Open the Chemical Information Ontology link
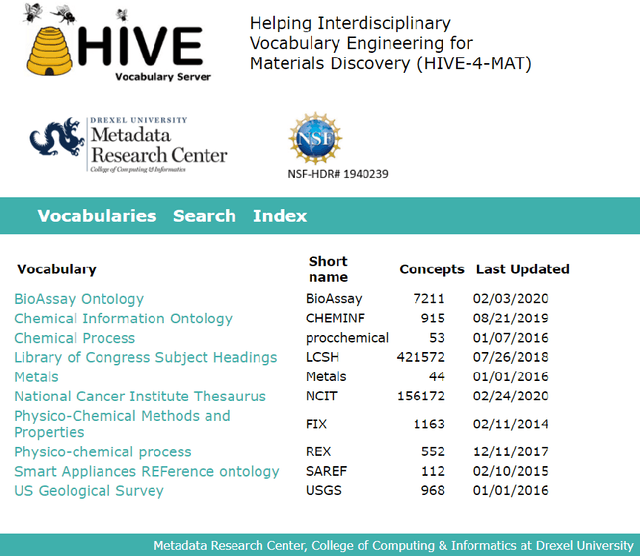Image resolution: width=640 pixels, height=556 pixels. (x=123, y=318)
